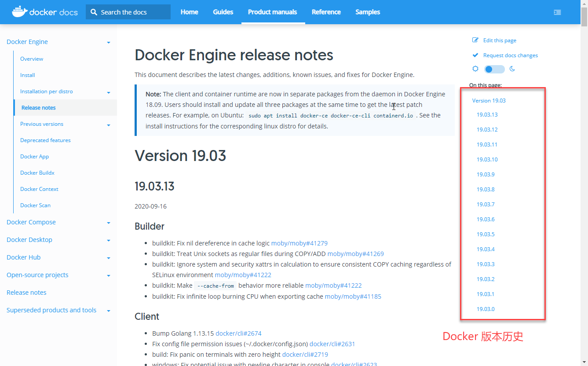Click the Request docs changes checkmark icon

[x=475, y=55]
